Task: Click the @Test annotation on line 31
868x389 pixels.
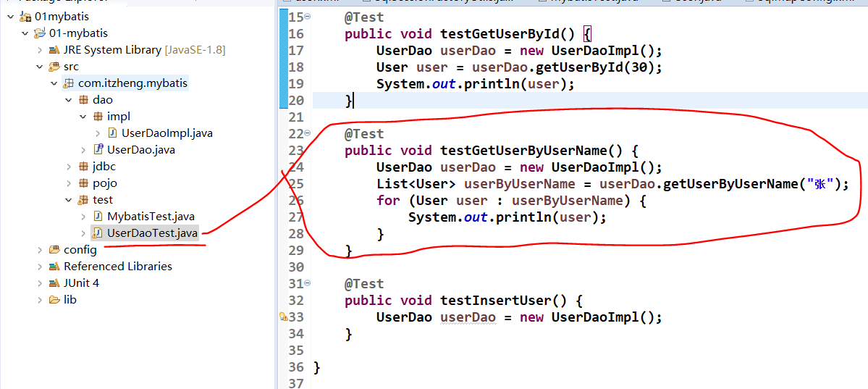Action: [x=363, y=284]
